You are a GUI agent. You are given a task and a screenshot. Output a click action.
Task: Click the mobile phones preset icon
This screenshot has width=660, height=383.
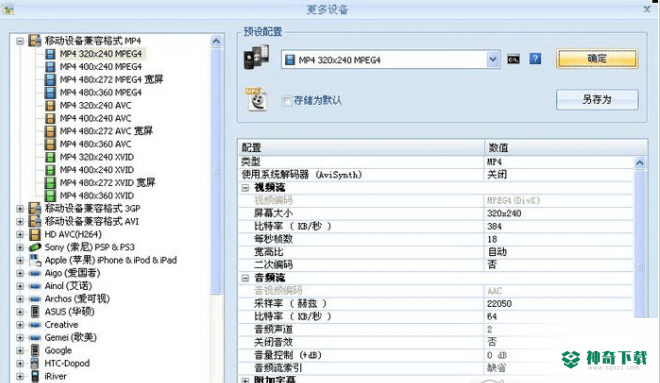[256, 58]
